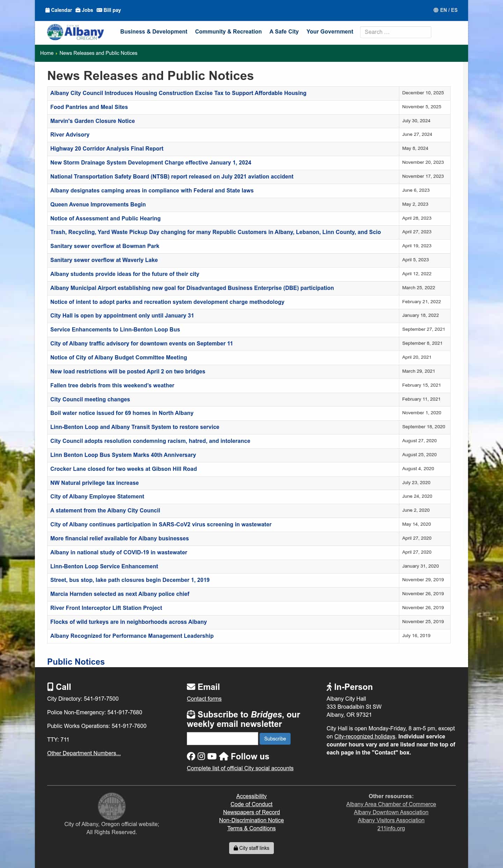Switch language with EN / ES
Screen dimensions: 503x868
[x=445, y=10]
